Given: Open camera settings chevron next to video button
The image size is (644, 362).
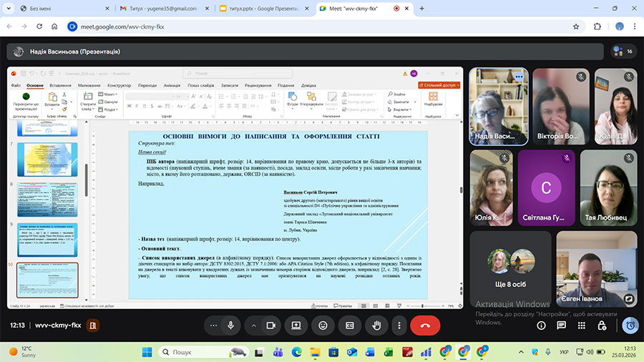Looking at the screenshot, I should [253, 325].
